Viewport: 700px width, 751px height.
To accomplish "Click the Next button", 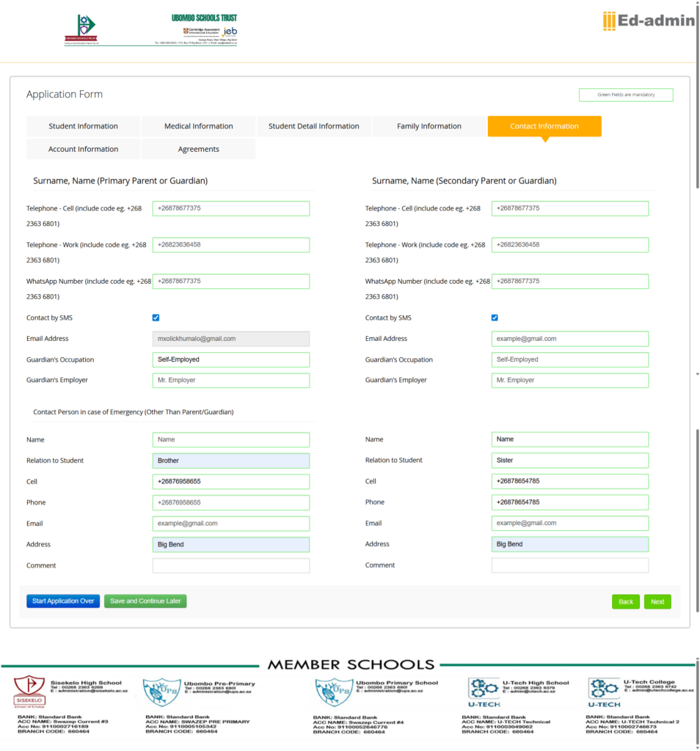I will pyautogui.click(x=657, y=601).
